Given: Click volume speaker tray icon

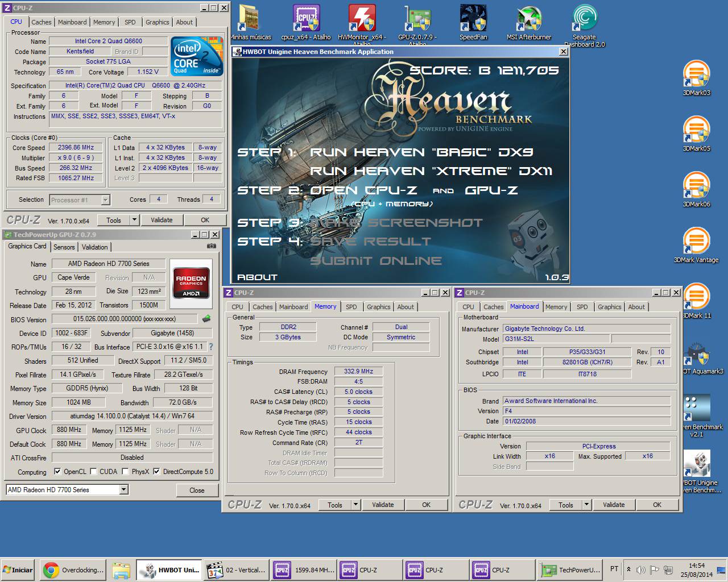Looking at the screenshot, I should [641, 569].
